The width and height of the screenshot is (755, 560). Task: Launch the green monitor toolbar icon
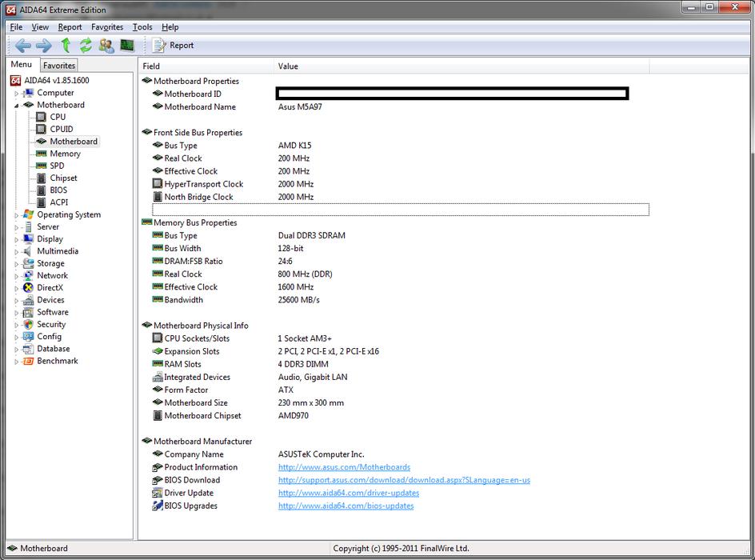click(126, 46)
